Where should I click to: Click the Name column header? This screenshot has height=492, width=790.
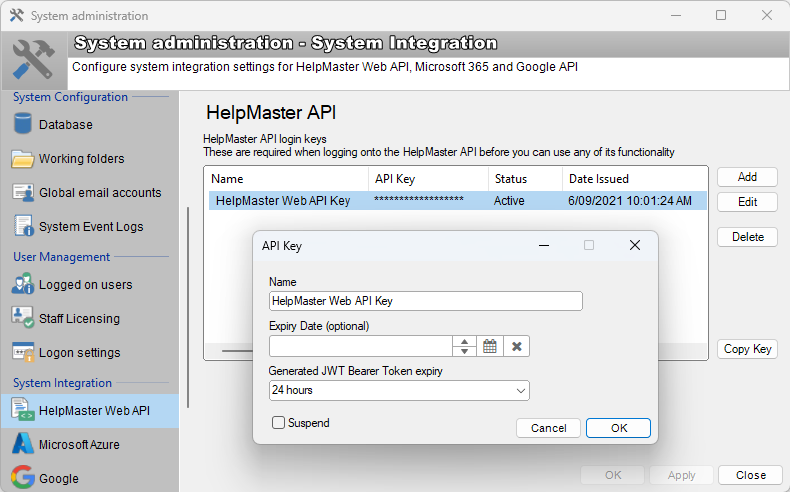288,179
